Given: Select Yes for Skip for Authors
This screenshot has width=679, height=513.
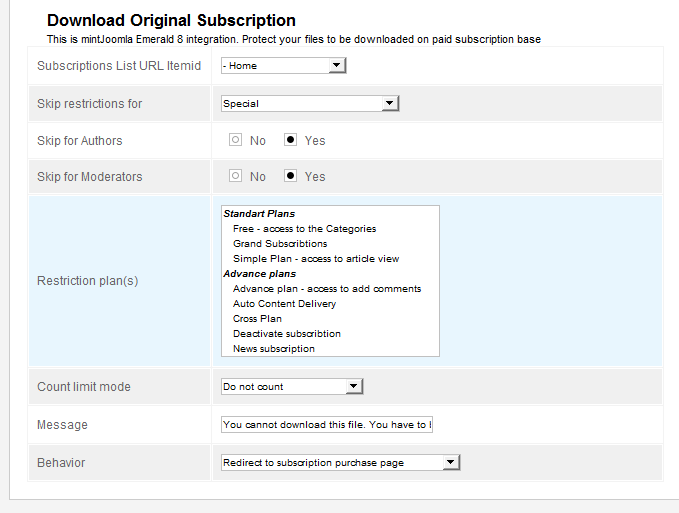Looking at the screenshot, I should tap(291, 141).
